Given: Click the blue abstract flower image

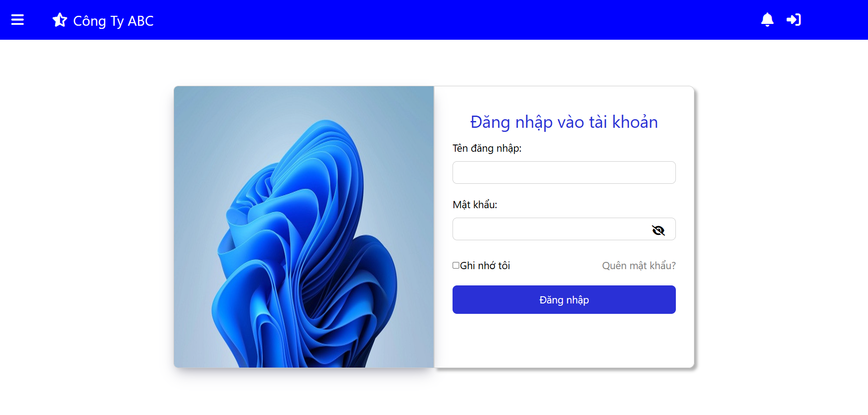Looking at the screenshot, I should click(305, 244).
